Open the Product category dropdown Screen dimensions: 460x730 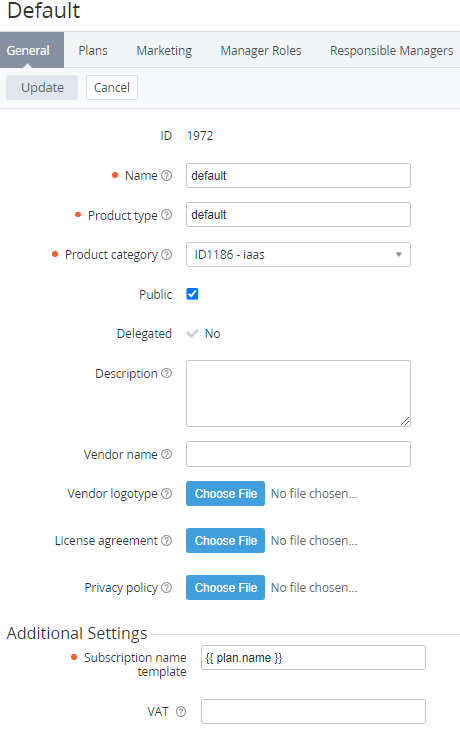(x=298, y=254)
